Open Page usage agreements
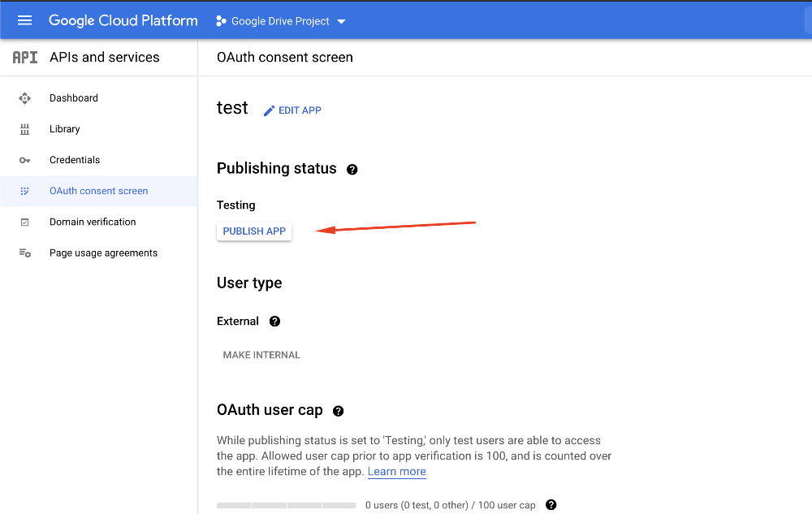The image size is (812, 514). pyautogui.click(x=104, y=253)
